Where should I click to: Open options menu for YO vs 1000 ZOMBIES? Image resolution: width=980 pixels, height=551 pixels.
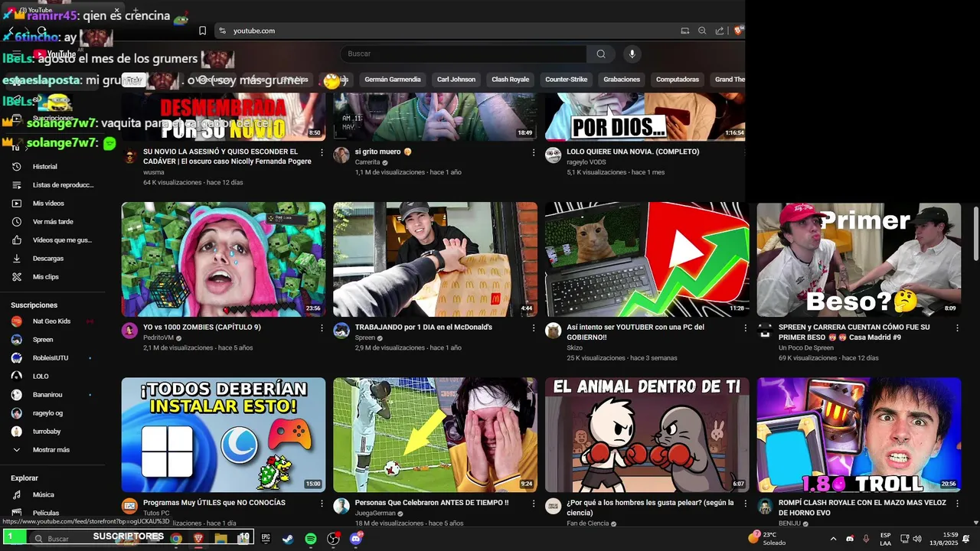coord(322,328)
